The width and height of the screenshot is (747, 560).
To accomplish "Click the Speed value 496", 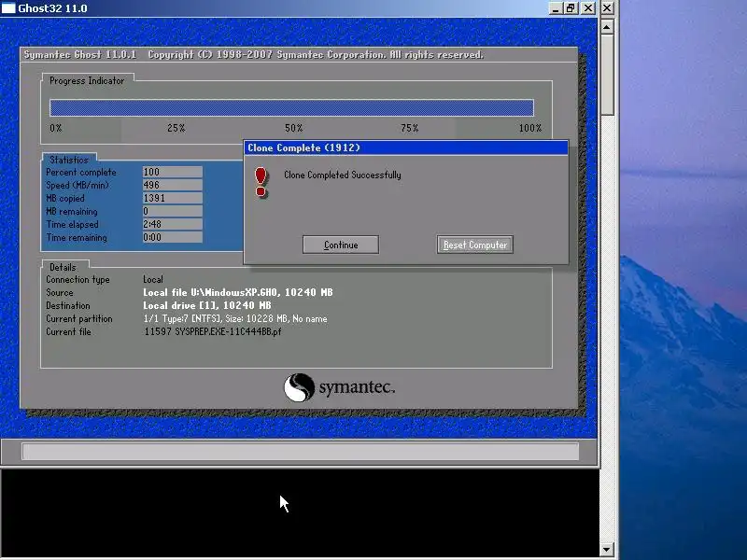I will point(173,185).
